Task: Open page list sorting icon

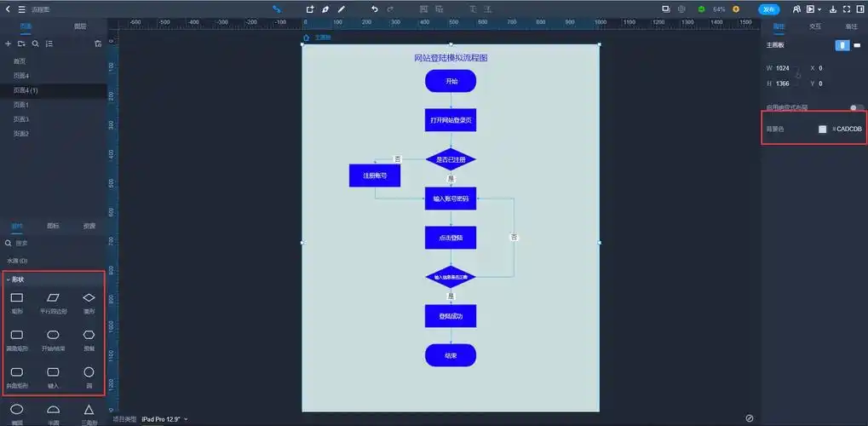Action: pyautogui.click(x=49, y=43)
